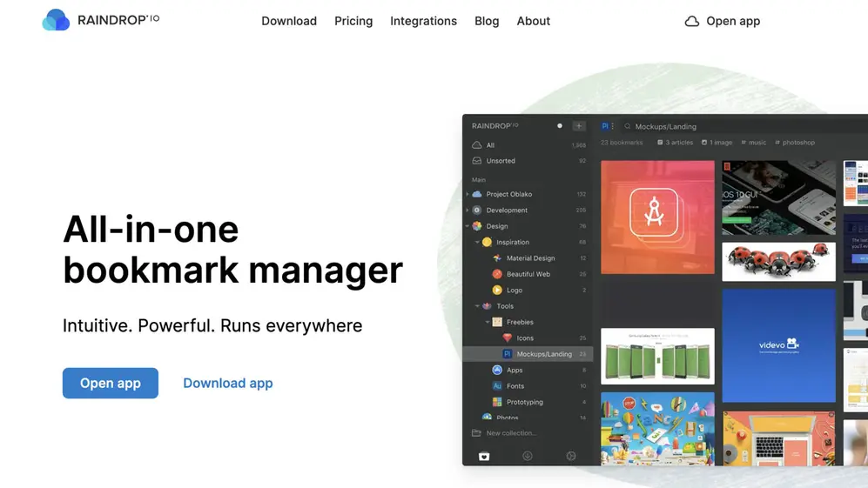The image size is (868, 488).
Task: Click the Unsorted inbox icon
Action: click(476, 161)
